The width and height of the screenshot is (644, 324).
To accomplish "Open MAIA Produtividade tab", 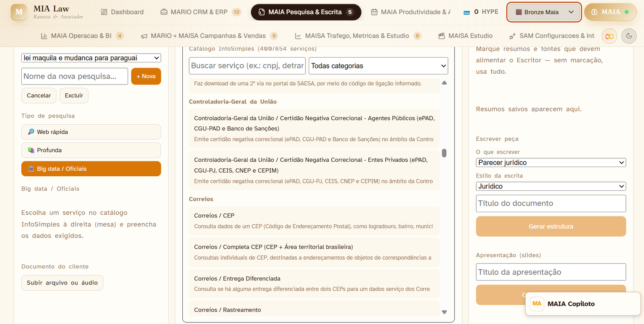I will click(411, 12).
